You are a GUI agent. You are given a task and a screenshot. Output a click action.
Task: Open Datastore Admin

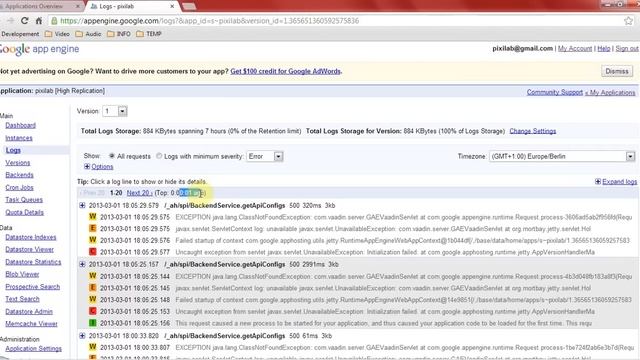[29, 311]
